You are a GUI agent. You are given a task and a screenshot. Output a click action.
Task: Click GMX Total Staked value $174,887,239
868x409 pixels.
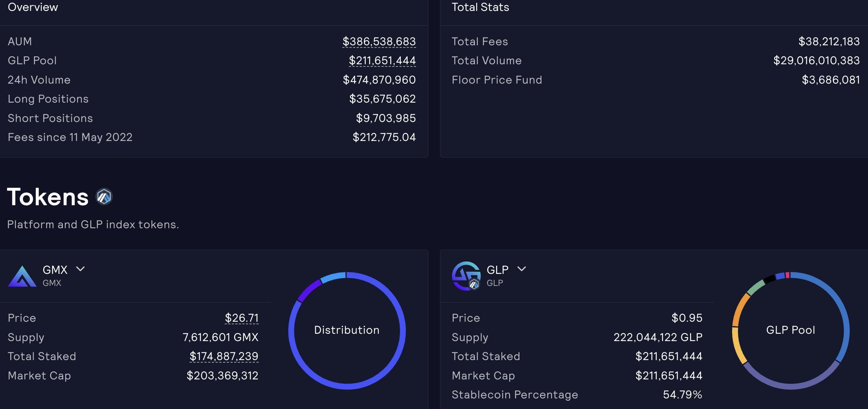[224, 356]
